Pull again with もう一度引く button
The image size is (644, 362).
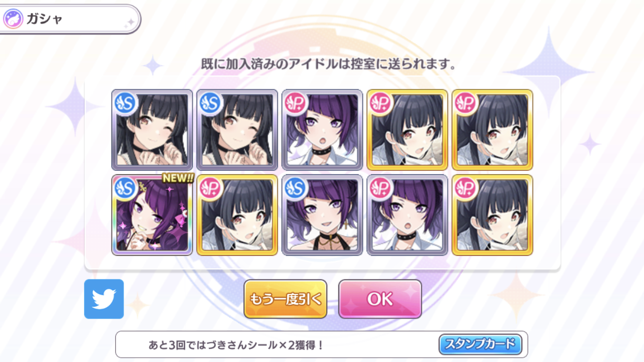point(285,299)
